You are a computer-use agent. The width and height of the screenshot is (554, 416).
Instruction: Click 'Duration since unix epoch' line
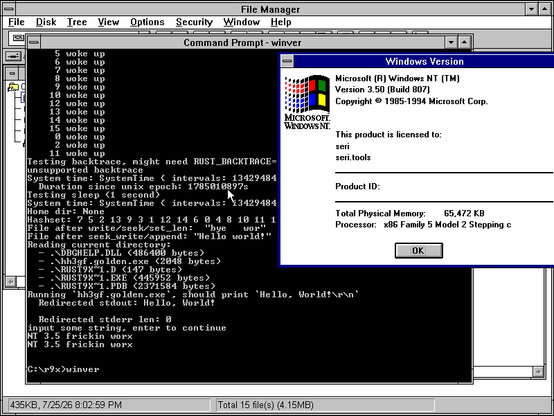(143, 186)
